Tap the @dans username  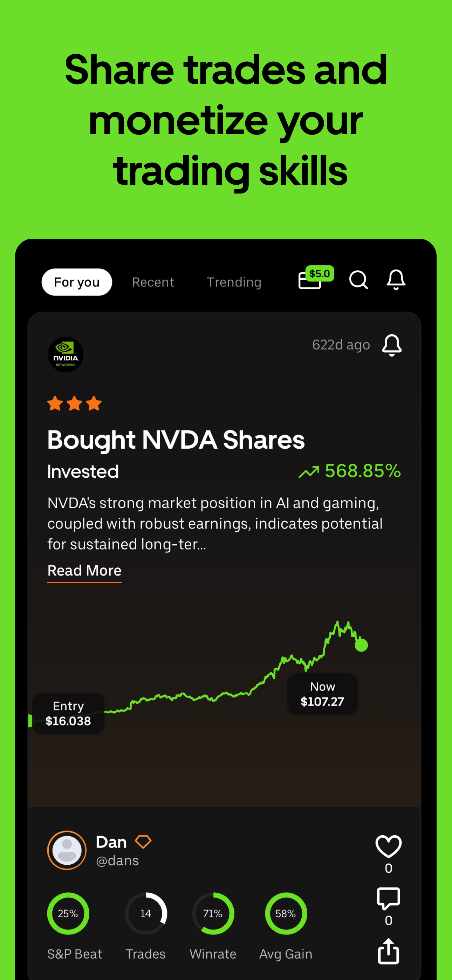pyautogui.click(x=118, y=860)
